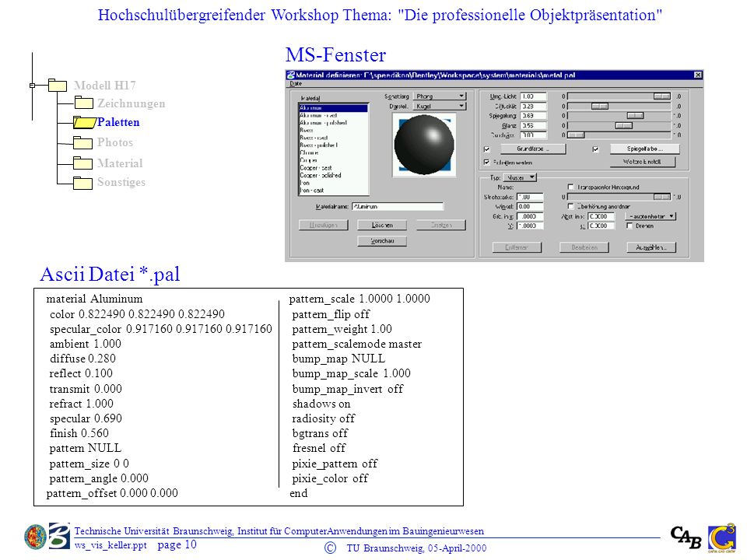Click the Spiegelung value field
Screen dimensions: 747x560
(533, 116)
